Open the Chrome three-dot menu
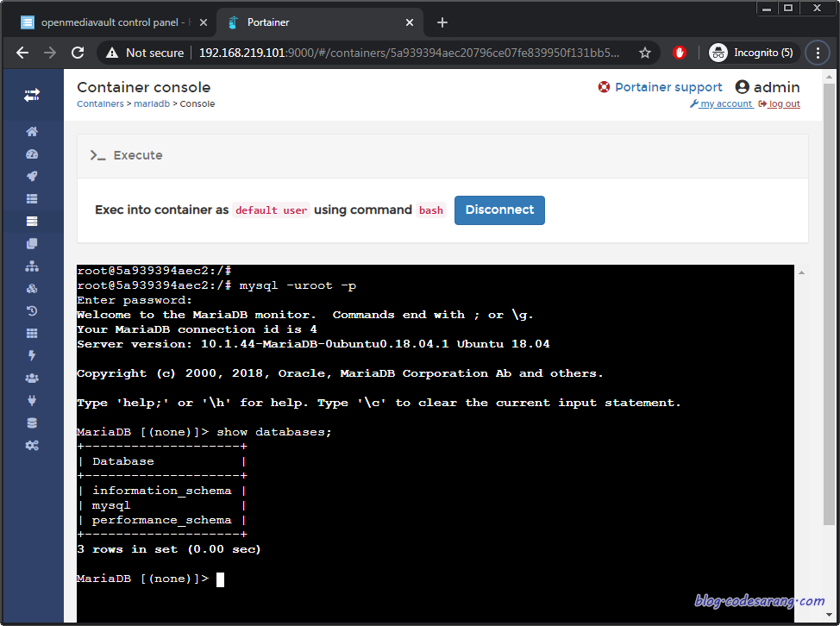The height and width of the screenshot is (626, 840). (818, 53)
